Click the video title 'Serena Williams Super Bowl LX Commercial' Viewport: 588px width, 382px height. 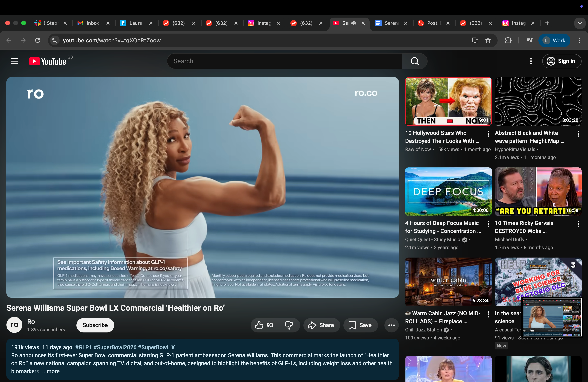coord(115,308)
